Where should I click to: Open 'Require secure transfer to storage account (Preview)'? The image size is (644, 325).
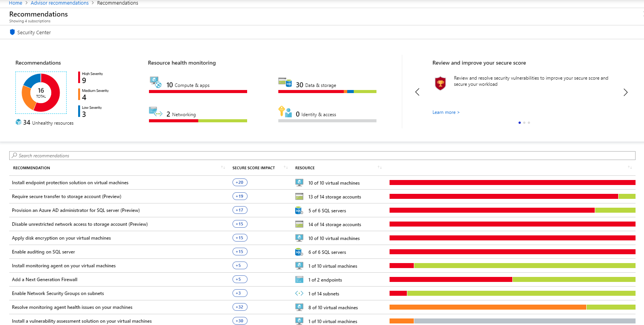tap(67, 197)
